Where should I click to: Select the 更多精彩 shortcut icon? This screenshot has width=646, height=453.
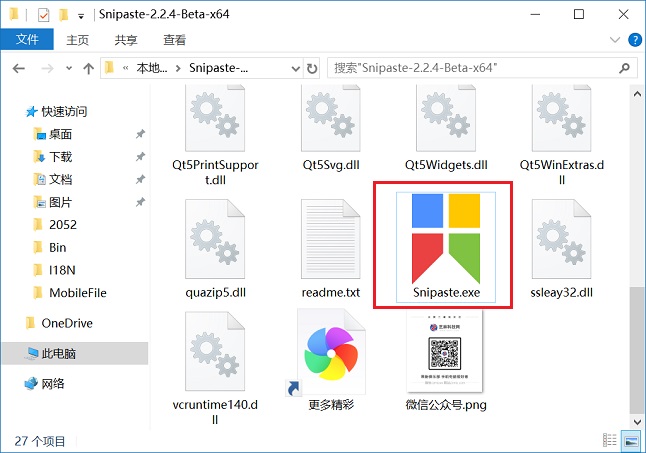pyautogui.click(x=330, y=353)
